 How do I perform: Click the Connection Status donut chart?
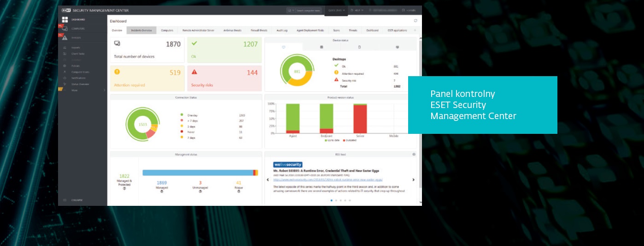[142, 124]
